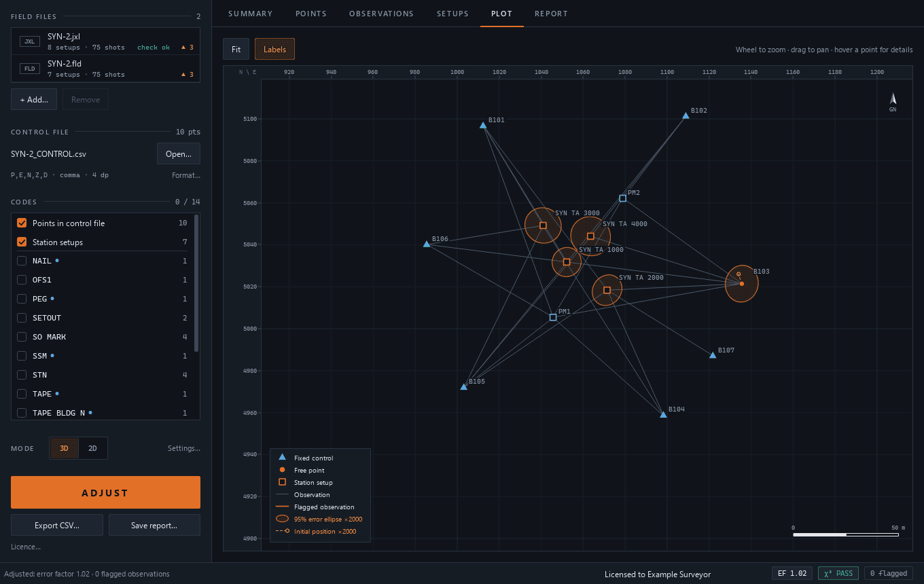Viewport: 924px width, 584px height.
Task: Select the B107 control point marker
Action: pyautogui.click(x=713, y=355)
